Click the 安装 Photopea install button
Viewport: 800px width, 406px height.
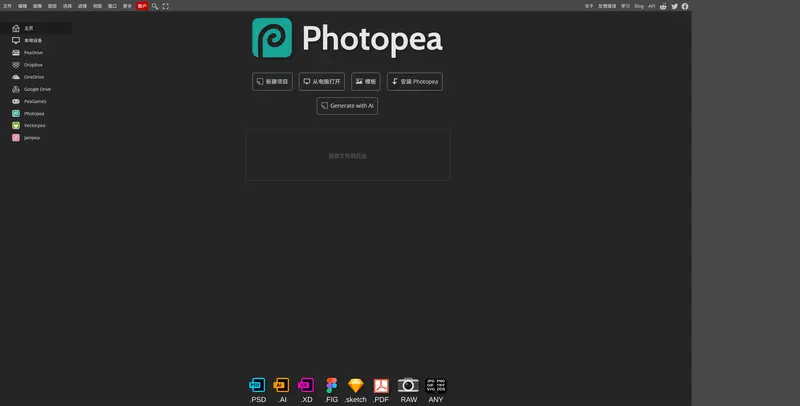point(415,82)
